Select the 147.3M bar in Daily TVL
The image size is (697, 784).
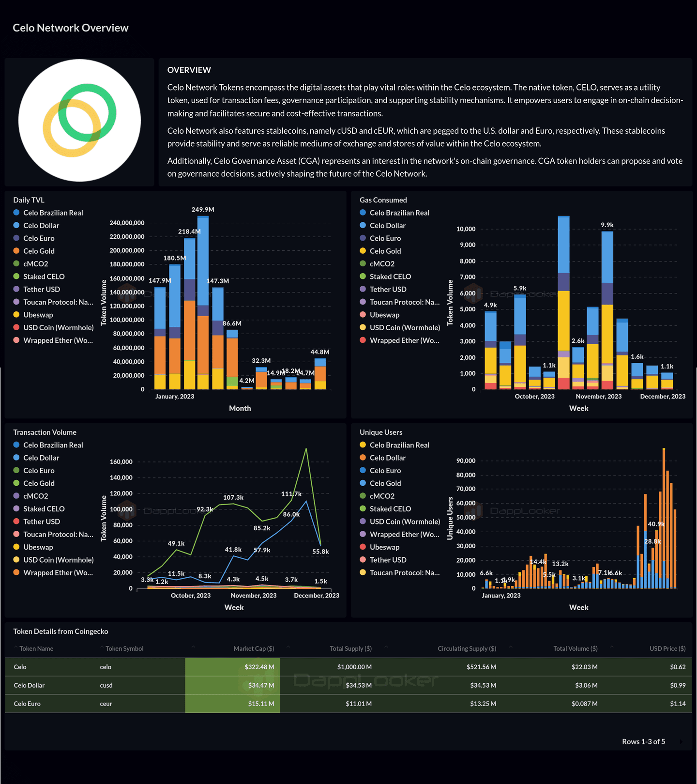tap(218, 338)
